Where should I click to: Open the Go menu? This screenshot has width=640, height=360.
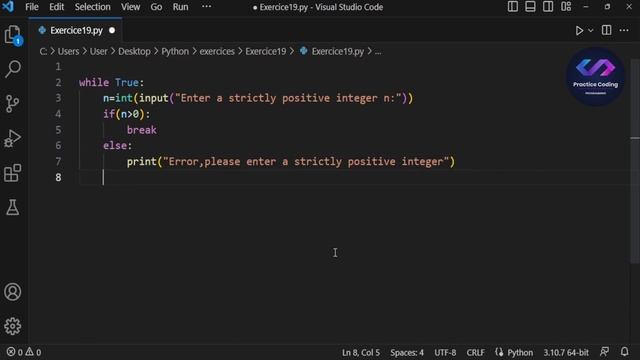[156, 7]
